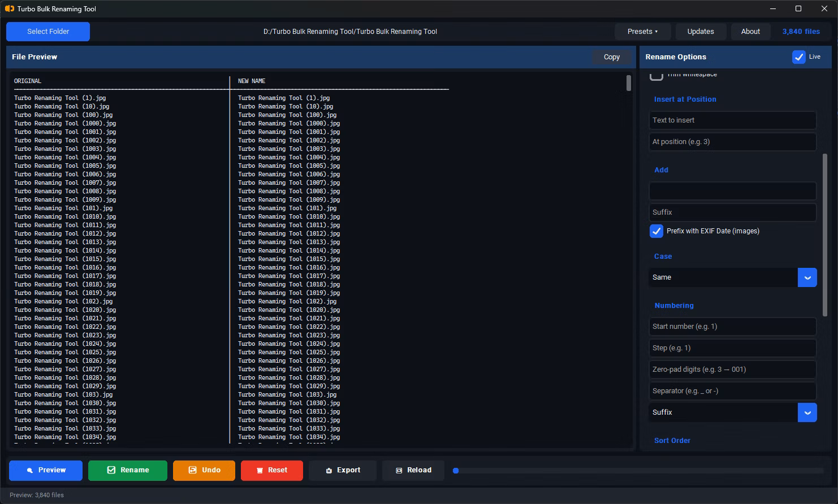The width and height of the screenshot is (838, 504).
Task: Open the Presets dropdown menu
Action: coord(642,32)
